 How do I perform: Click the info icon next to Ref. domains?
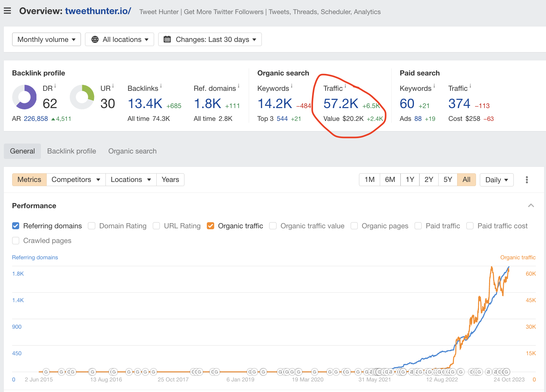pyautogui.click(x=238, y=86)
